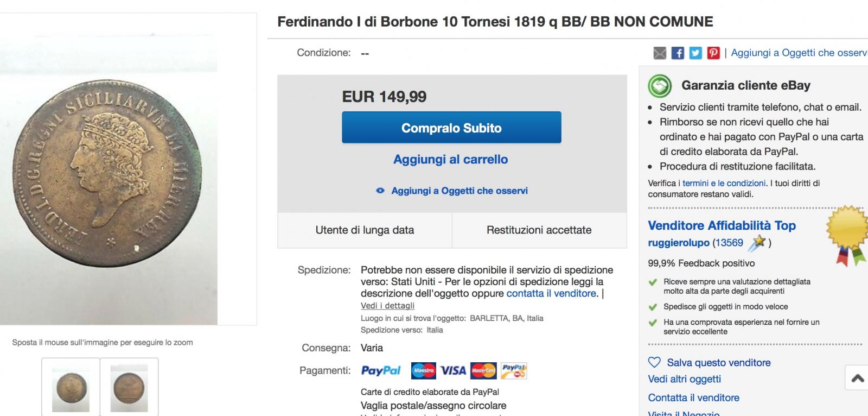This screenshot has height=416, width=868.
Task: Open the seller ruggierolupo profile
Action: click(678, 243)
